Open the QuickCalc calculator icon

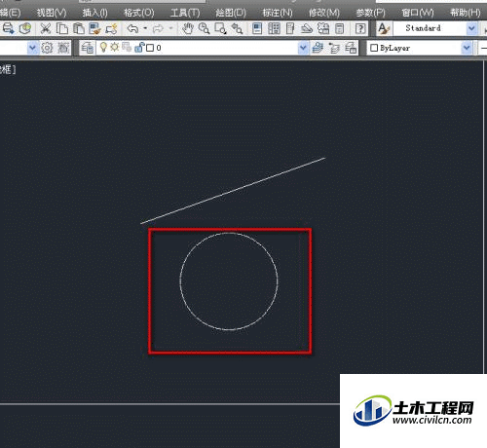click(340, 29)
